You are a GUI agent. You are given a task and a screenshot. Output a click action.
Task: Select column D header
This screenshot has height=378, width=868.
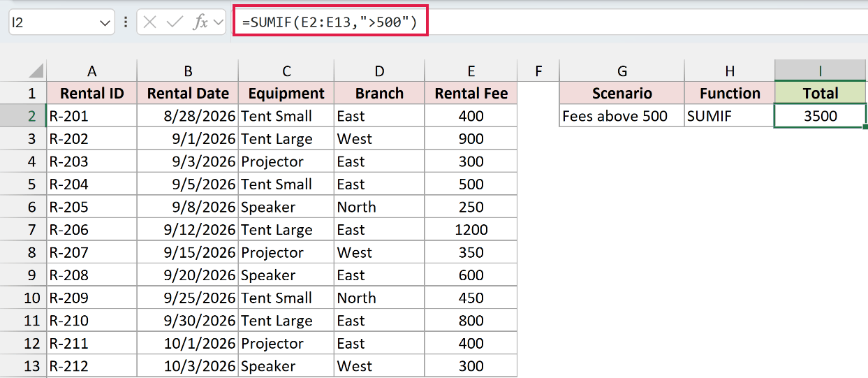(x=379, y=71)
